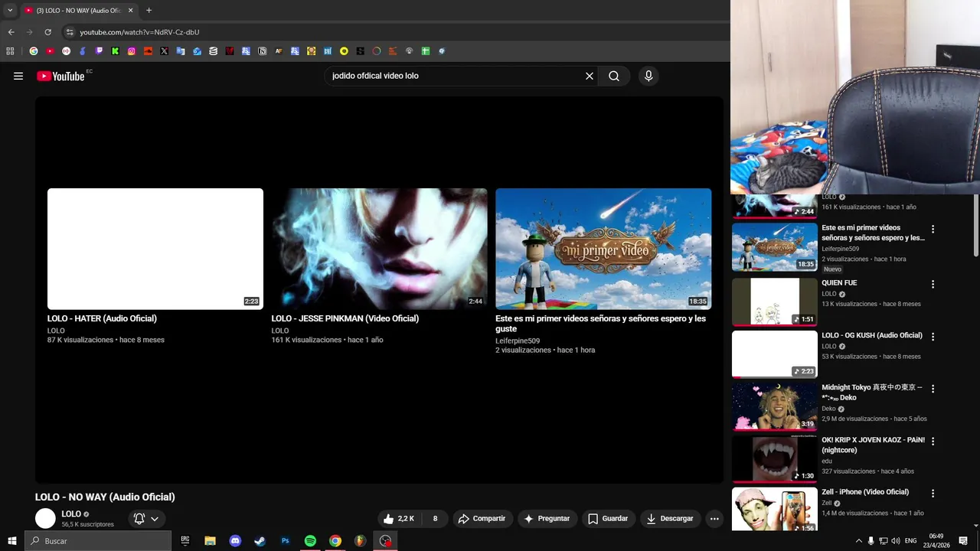The image size is (980, 551).
Task: Open the Windows Start menu
Action: click(x=11, y=541)
